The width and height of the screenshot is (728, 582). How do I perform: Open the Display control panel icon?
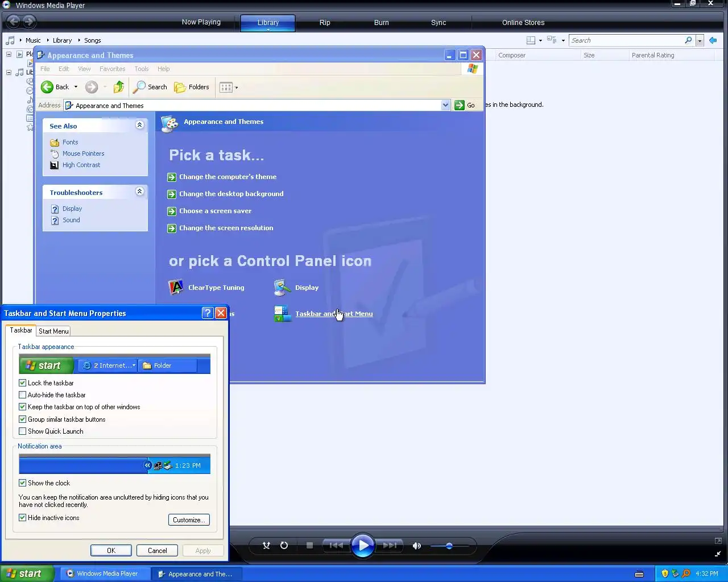tap(296, 288)
